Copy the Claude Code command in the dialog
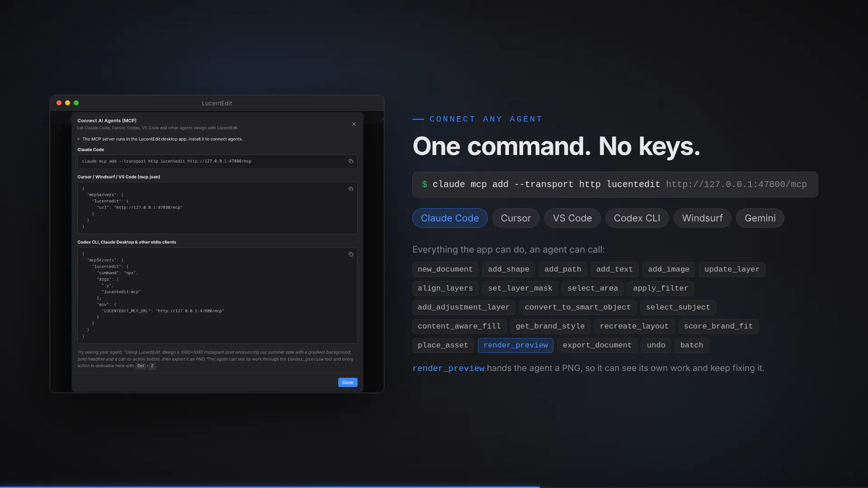868x488 pixels. pos(351,161)
